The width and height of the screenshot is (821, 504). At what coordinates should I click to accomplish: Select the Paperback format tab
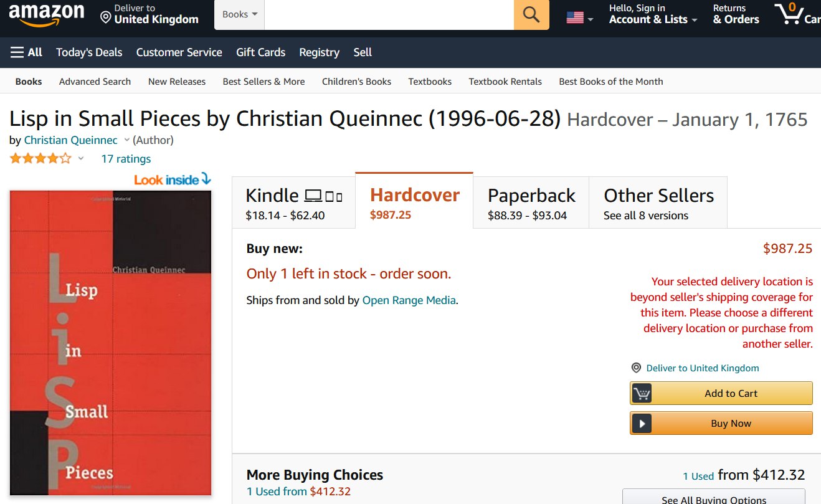point(531,204)
